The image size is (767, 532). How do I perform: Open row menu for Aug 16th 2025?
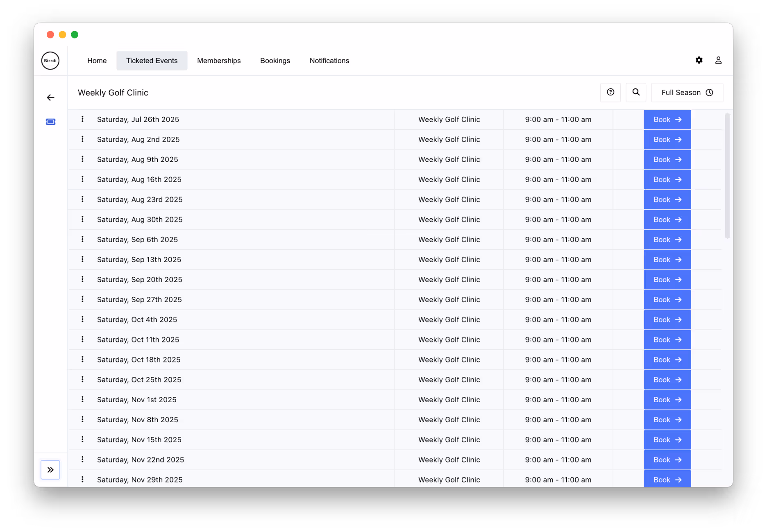[x=82, y=179]
